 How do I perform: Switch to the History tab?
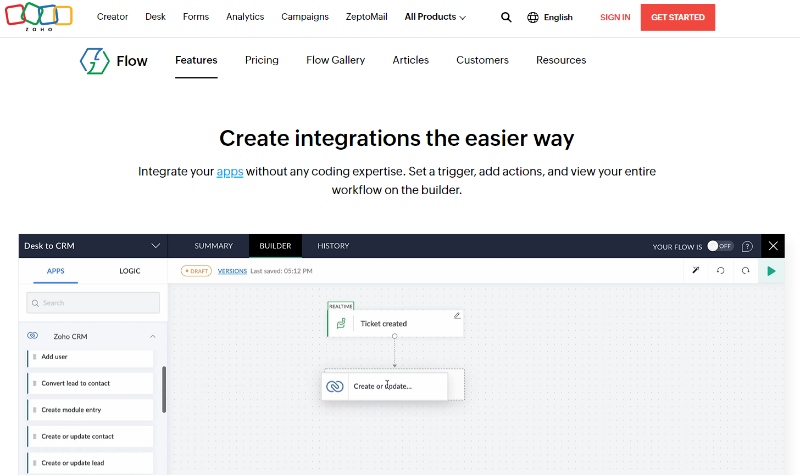tap(333, 246)
